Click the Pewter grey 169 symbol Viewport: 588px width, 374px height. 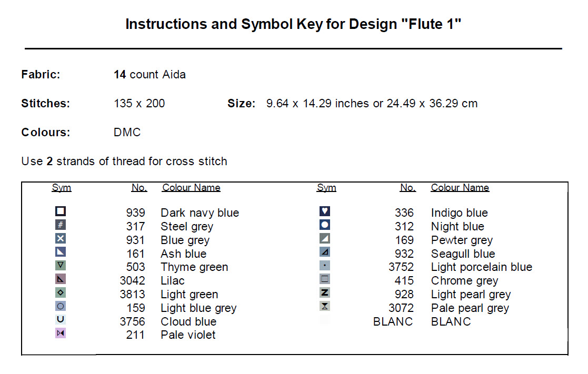(325, 239)
